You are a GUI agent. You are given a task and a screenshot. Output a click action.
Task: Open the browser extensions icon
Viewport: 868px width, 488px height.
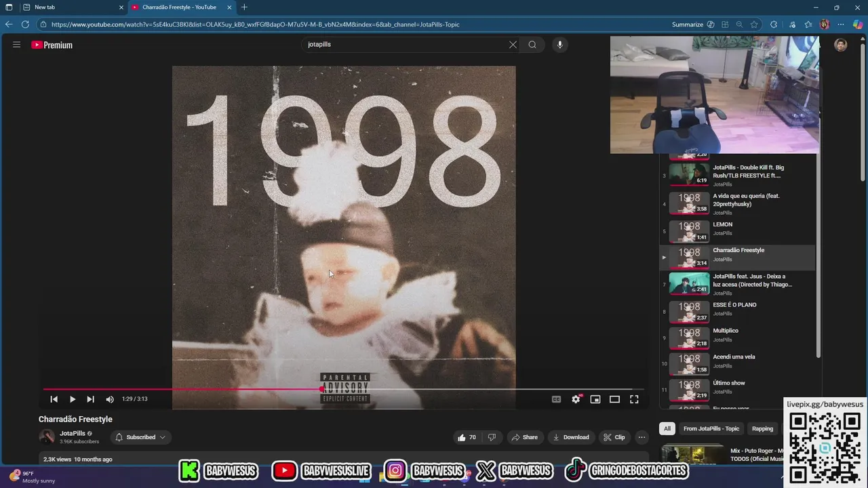[x=774, y=24]
